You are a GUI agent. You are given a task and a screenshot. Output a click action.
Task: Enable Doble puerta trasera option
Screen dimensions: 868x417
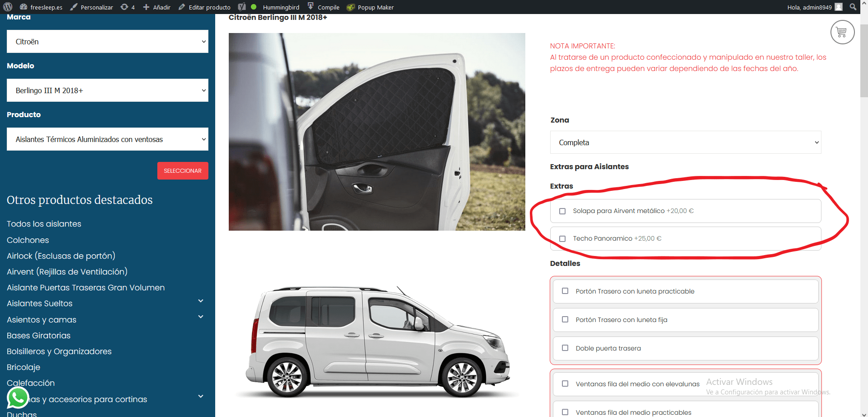(565, 348)
